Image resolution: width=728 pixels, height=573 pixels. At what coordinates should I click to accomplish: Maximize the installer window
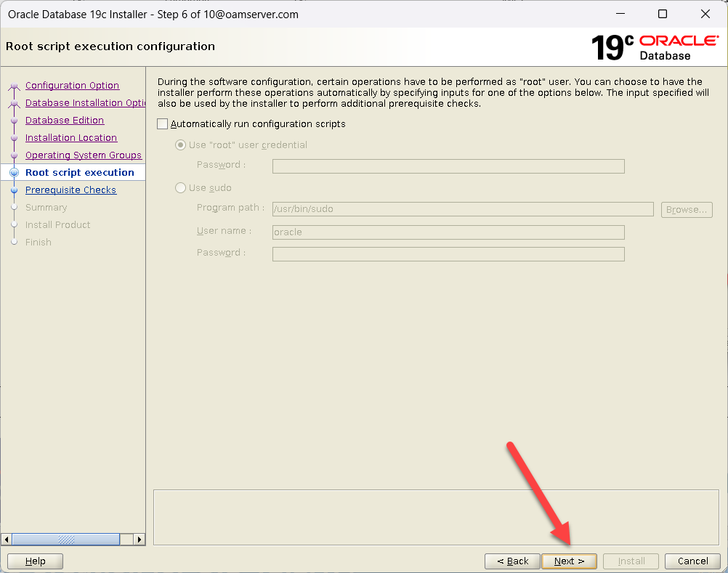662,14
